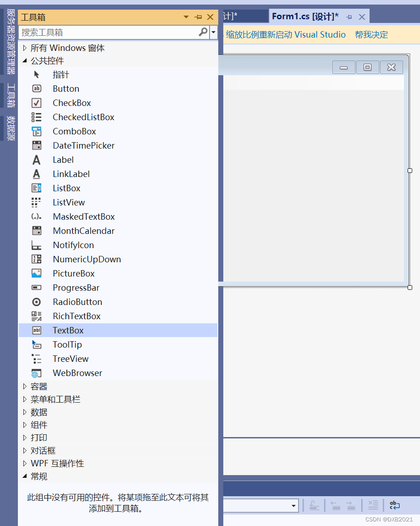Image resolution: width=420 pixels, height=526 pixels.
Task: Click the tab order icon in bottom toolbar
Action: (394, 505)
